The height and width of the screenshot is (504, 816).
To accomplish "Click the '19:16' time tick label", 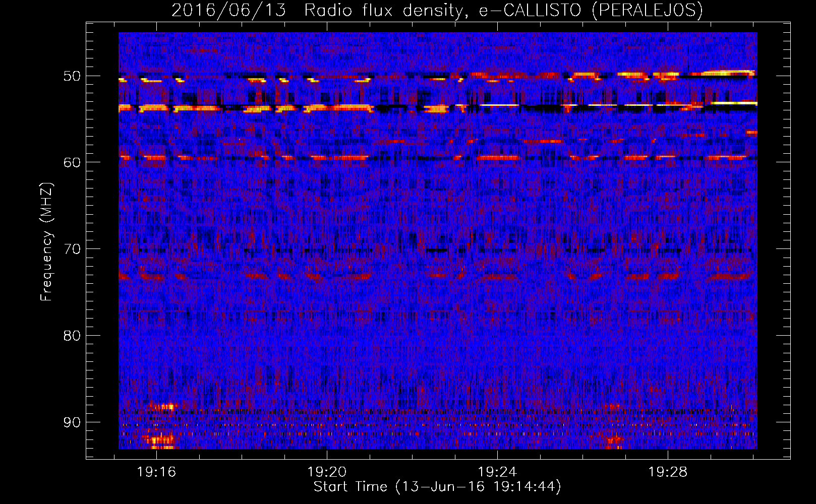I will pyautogui.click(x=156, y=472).
